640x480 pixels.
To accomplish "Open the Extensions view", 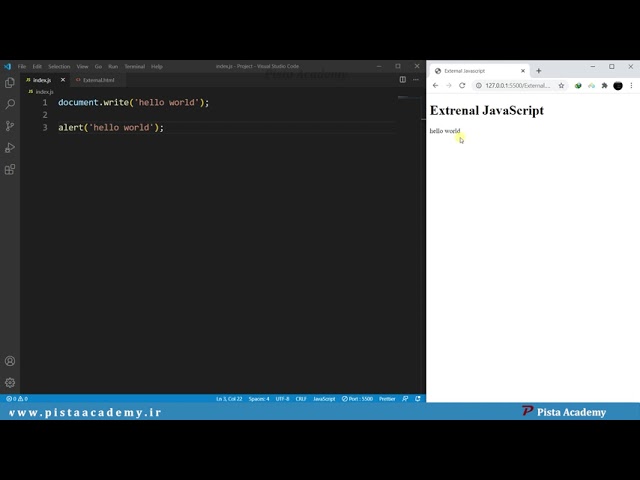I will tap(10, 169).
